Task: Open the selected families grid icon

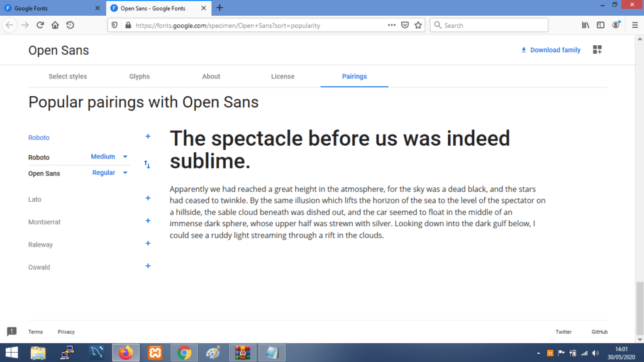Action: pyautogui.click(x=597, y=50)
